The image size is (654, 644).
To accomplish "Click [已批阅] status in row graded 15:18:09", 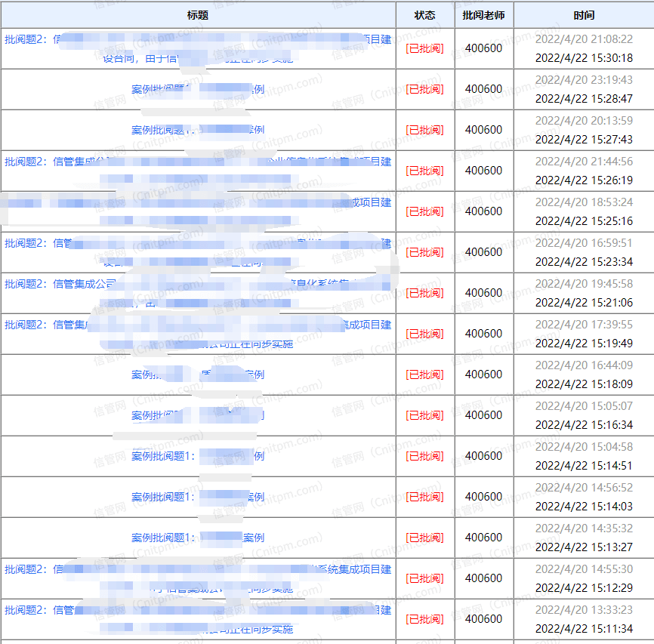I will point(424,374).
